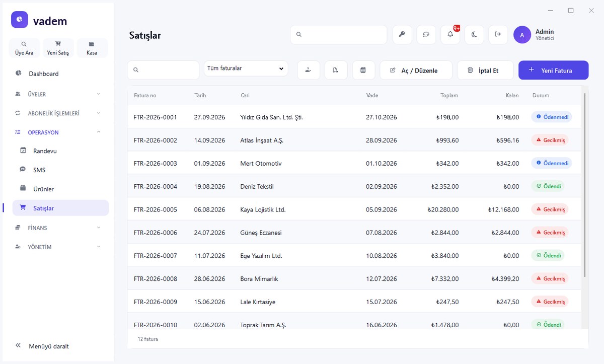Click the invoice search box beside Tüm faturalar
This screenshot has height=364, width=604.
point(163,70)
